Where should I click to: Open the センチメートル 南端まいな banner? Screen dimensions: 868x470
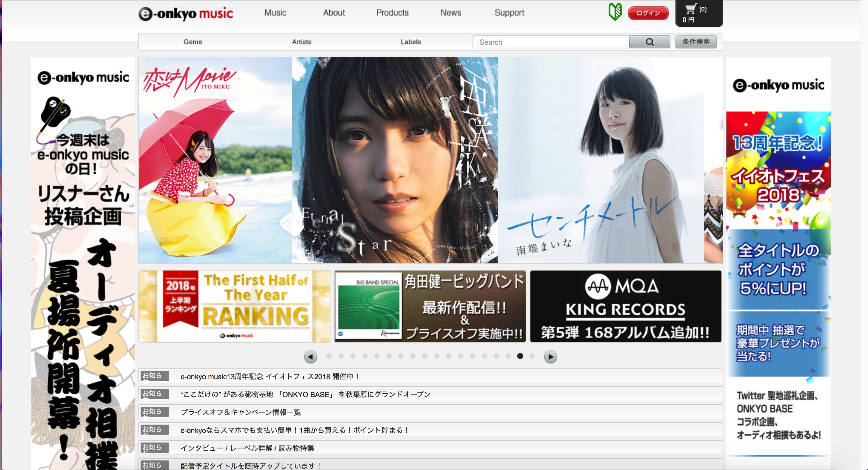coord(601,160)
